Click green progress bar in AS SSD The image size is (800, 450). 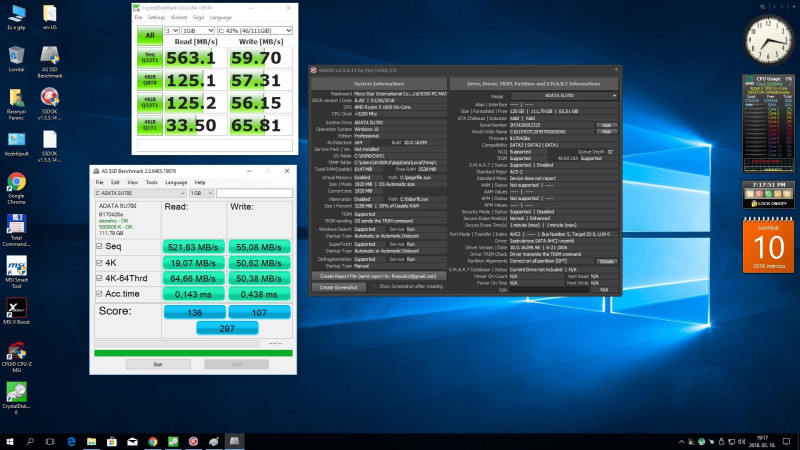pos(193,353)
